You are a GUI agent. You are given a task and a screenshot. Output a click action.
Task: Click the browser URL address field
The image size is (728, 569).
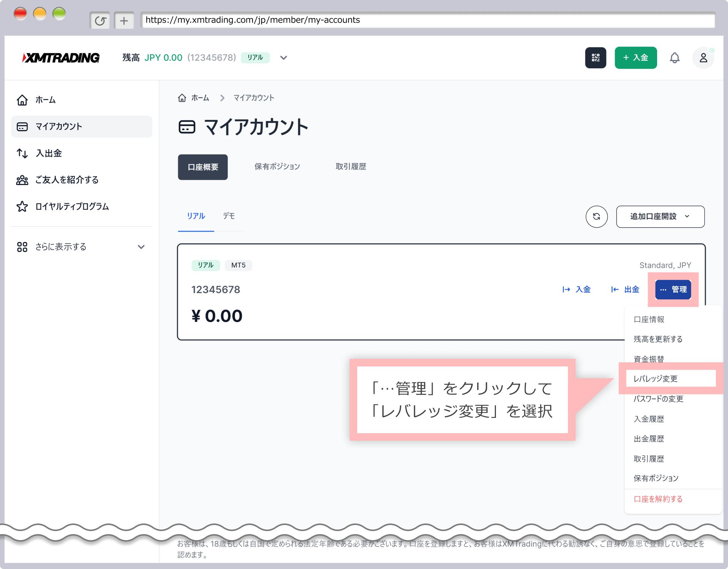(428, 20)
